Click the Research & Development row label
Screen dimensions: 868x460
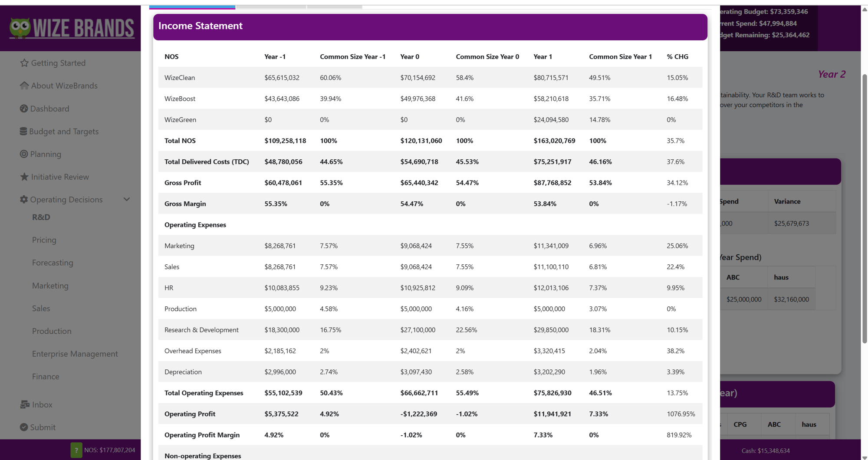click(201, 330)
